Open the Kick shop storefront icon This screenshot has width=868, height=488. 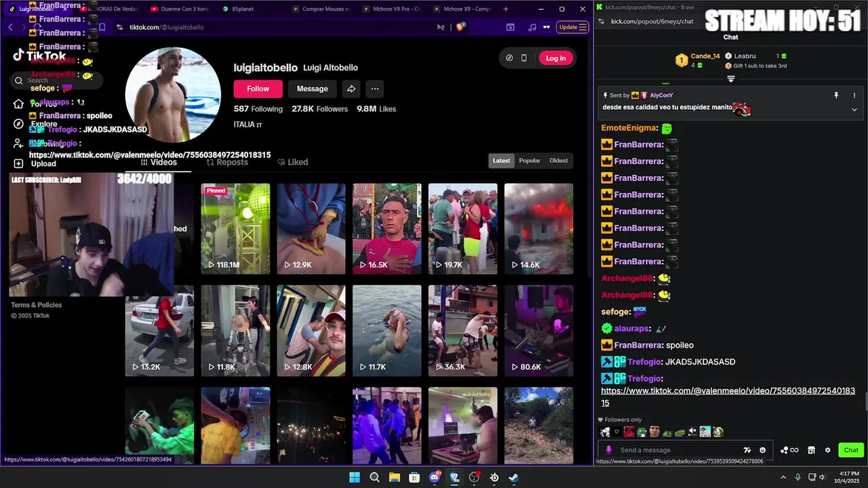811,450
